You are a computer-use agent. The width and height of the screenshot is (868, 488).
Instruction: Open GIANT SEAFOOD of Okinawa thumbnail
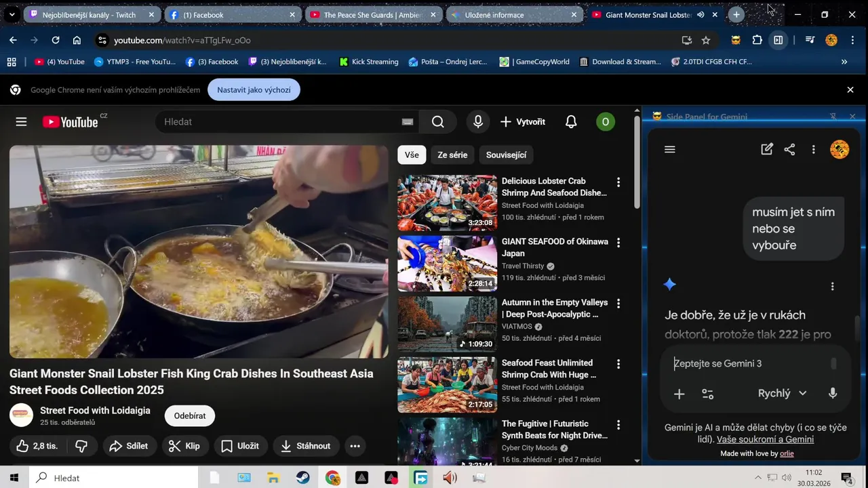[447, 264]
